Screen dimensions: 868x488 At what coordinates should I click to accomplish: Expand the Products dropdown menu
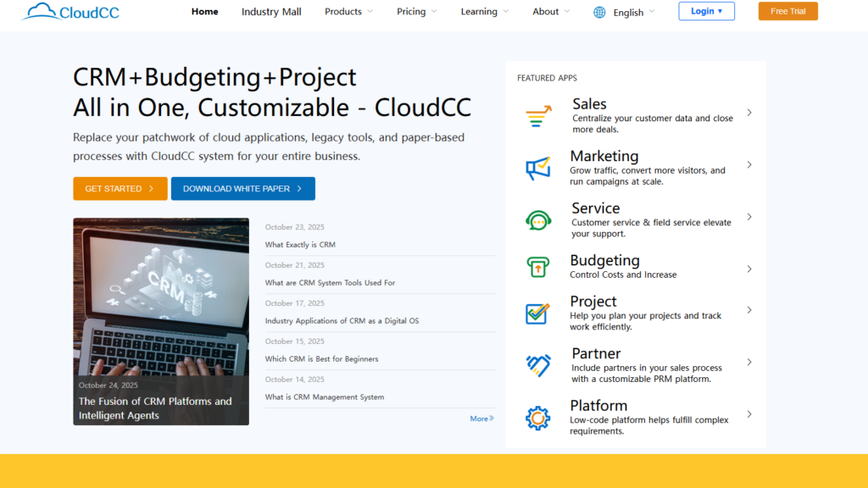348,12
